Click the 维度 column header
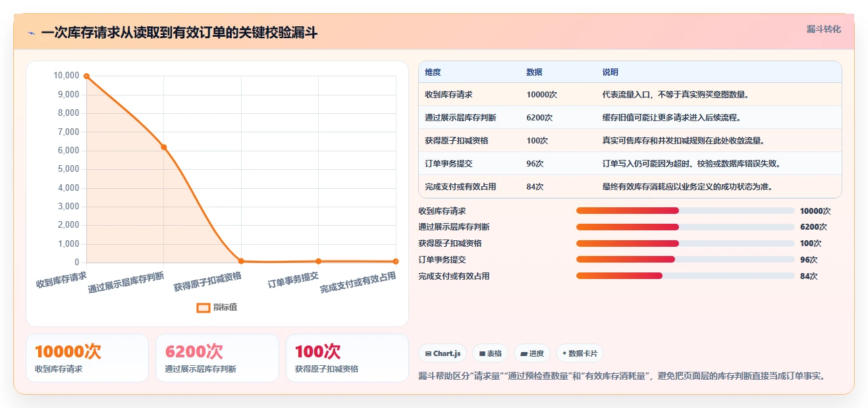Image resolution: width=868 pixels, height=408 pixels. pos(433,72)
